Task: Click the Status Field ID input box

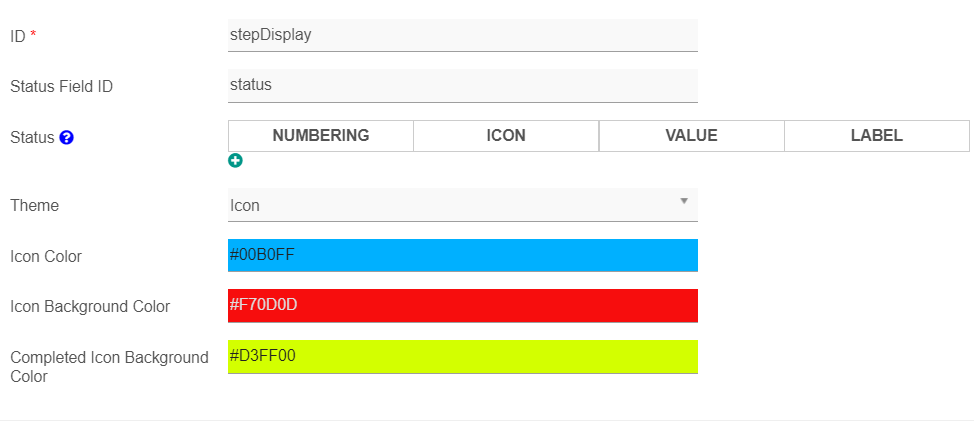Action: coord(463,85)
